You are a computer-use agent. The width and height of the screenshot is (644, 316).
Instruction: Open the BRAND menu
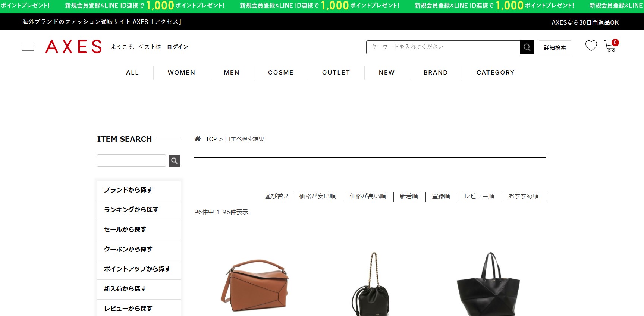pos(435,72)
